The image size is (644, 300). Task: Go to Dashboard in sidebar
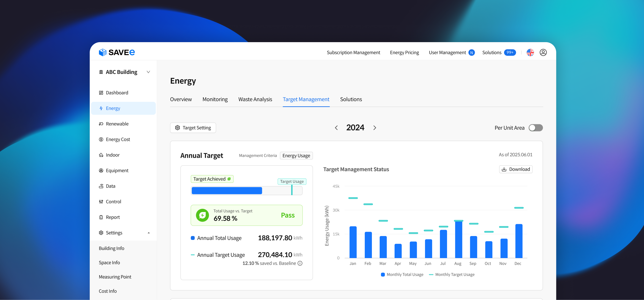(123, 93)
